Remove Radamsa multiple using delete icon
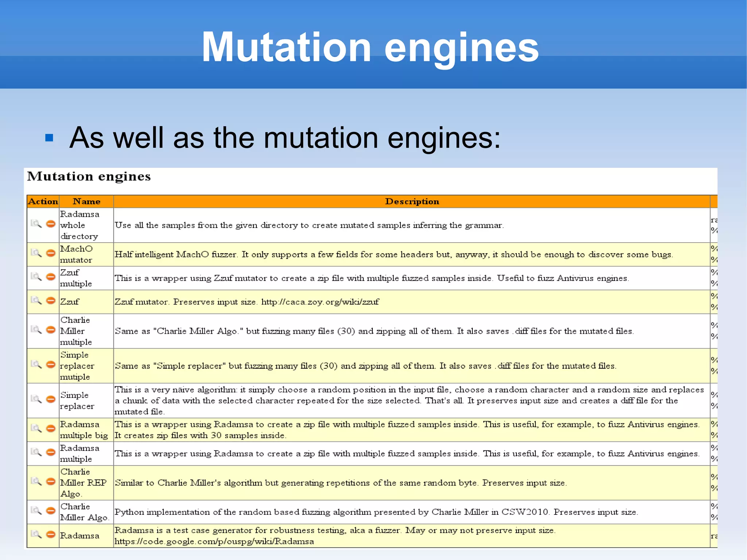 pos(51,452)
